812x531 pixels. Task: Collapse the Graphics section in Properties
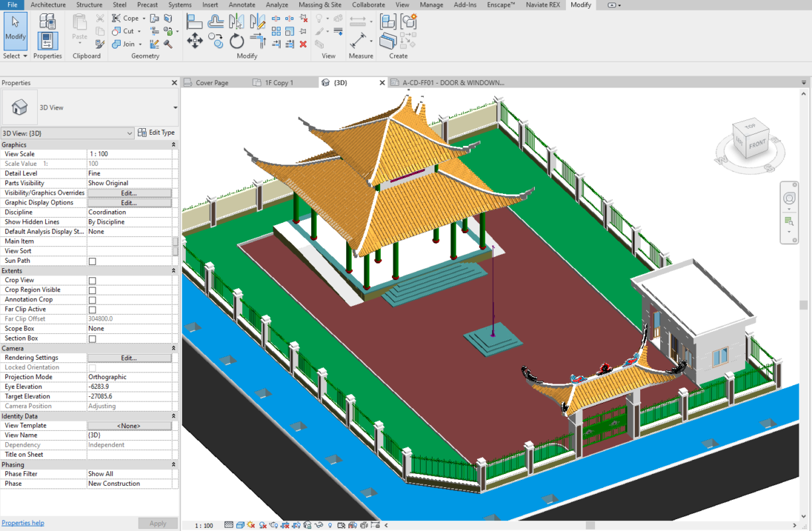174,145
